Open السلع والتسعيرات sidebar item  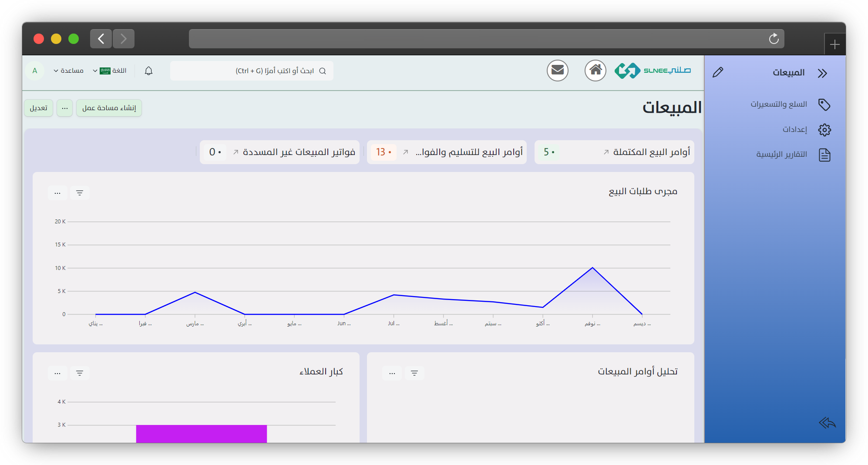778,104
